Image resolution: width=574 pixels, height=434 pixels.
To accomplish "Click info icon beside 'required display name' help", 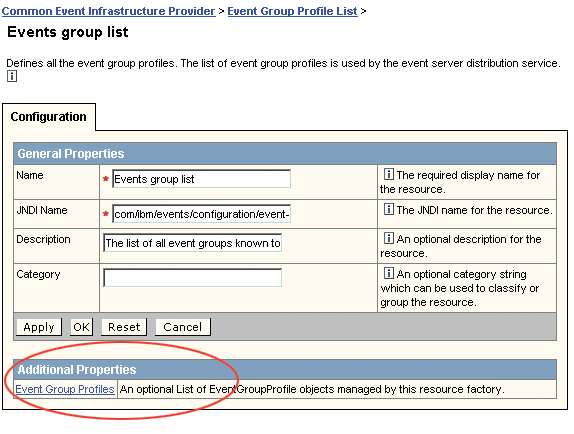I will click(x=388, y=174).
